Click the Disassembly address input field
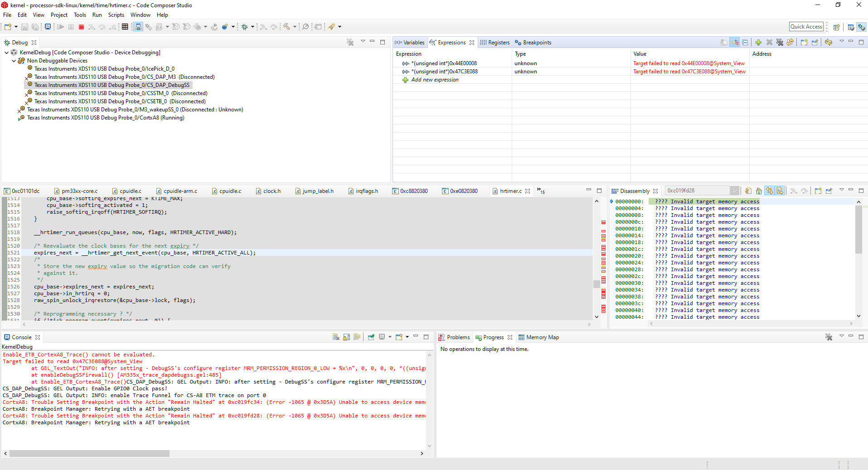 point(698,191)
